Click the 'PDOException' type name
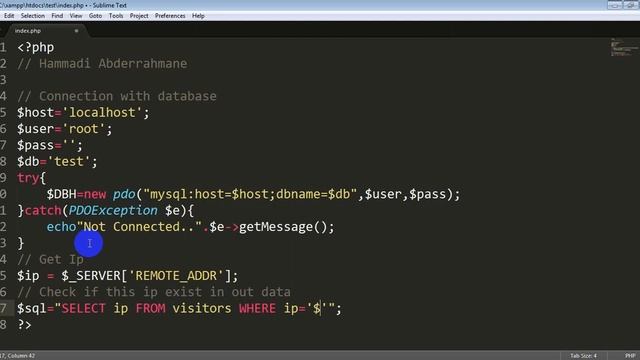Viewport: 640px width, 360px height. coord(113,211)
